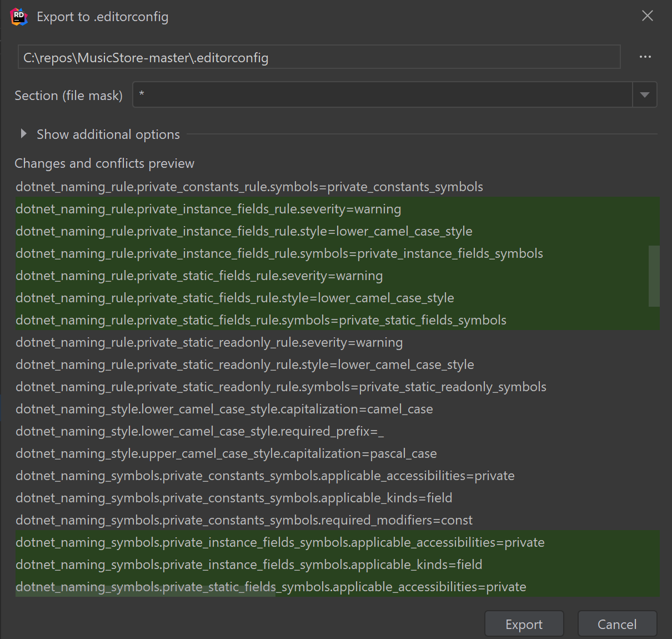Select private_static_fields_rule.symbols line
The height and width of the screenshot is (639, 672).
(x=261, y=320)
